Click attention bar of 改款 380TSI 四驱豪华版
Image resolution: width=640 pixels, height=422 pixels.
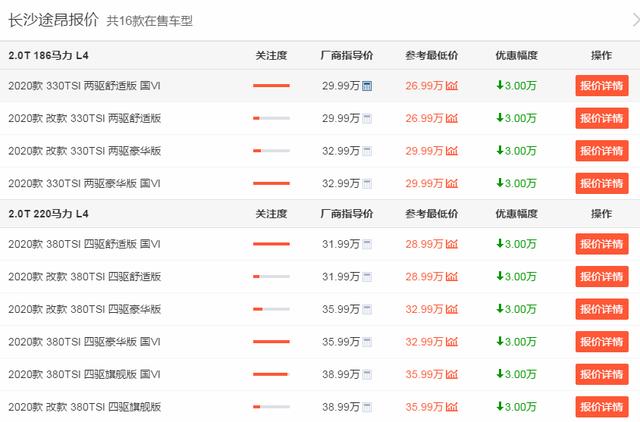click(271, 309)
